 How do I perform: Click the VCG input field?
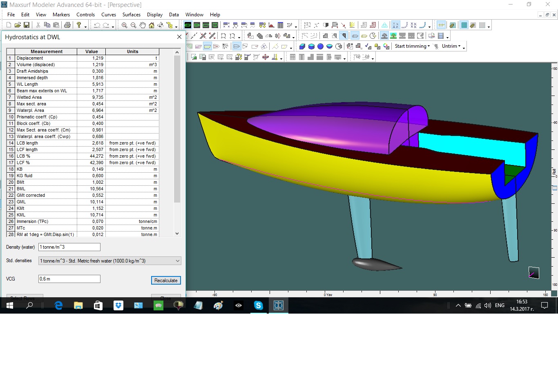pos(69,279)
